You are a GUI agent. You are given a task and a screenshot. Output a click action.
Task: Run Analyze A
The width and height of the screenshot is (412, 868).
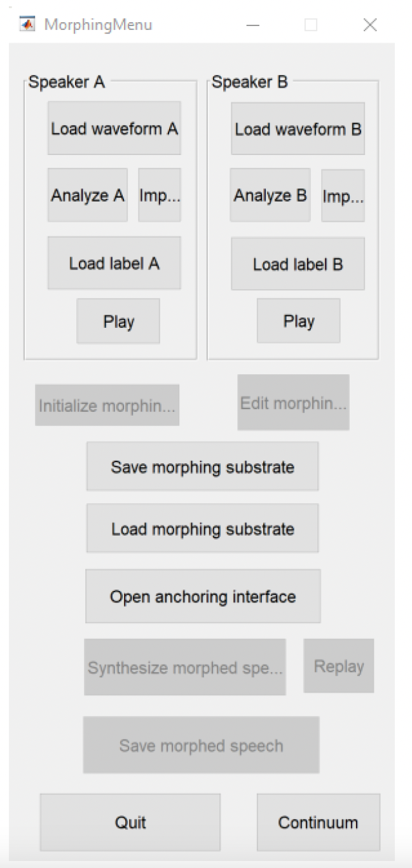coord(88,195)
